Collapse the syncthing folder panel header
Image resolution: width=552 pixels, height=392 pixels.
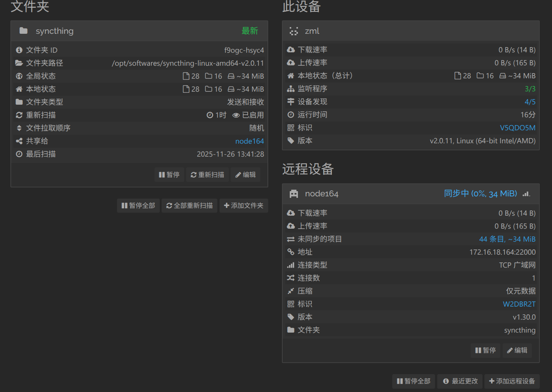pyautogui.click(x=139, y=31)
